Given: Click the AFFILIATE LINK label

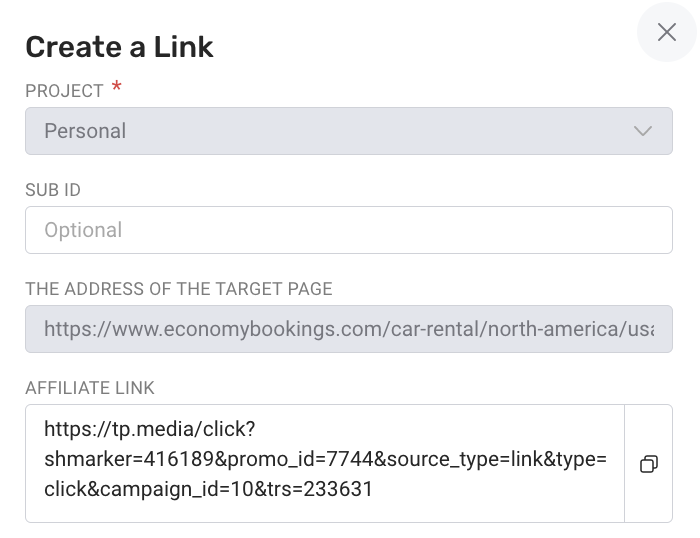Looking at the screenshot, I should pos(90,388).
